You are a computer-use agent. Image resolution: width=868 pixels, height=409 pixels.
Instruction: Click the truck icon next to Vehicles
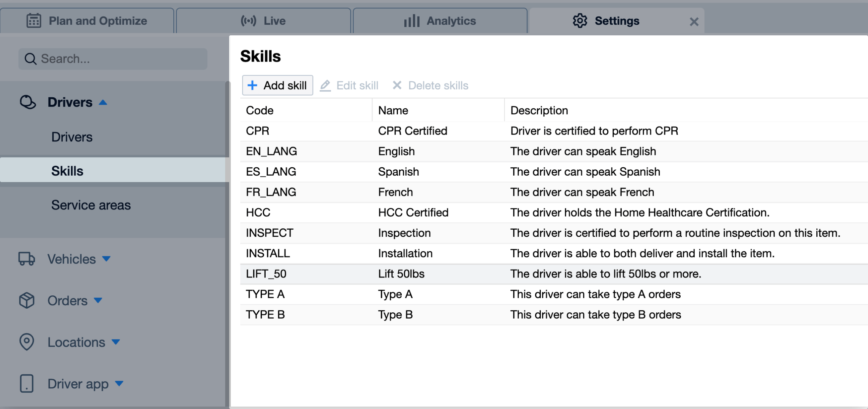27,259
